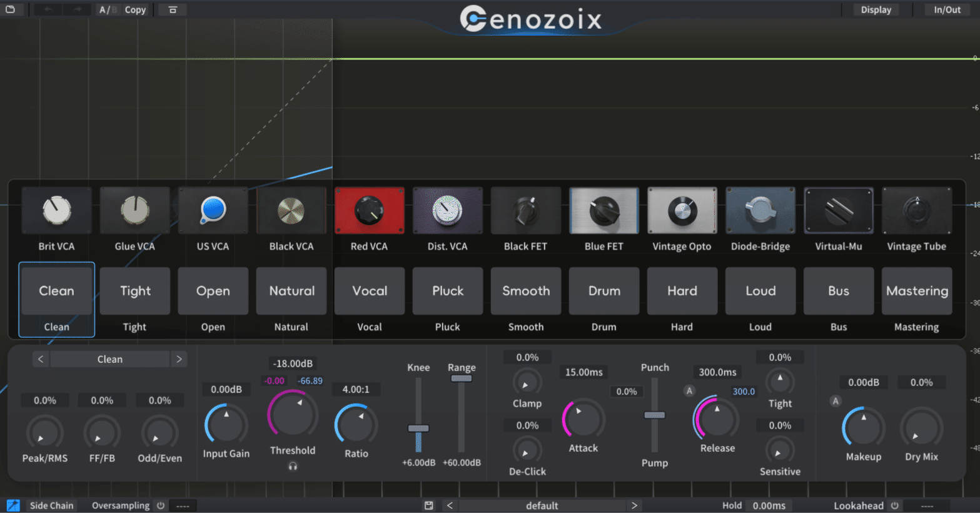Viewport: 980px width, 513px height.
Task: Enable threshold audition with the headphone icon
Action: [293, 466]
